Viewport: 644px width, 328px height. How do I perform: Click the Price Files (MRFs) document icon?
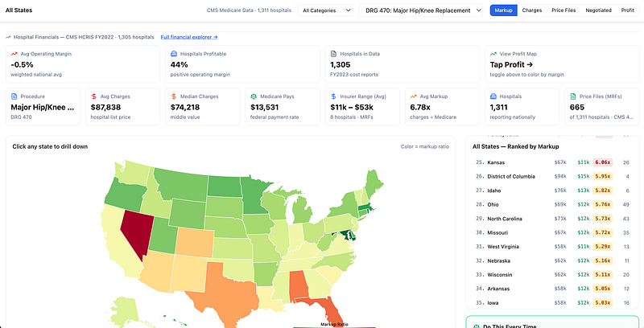pyautogui.click(x=573, y=96)
